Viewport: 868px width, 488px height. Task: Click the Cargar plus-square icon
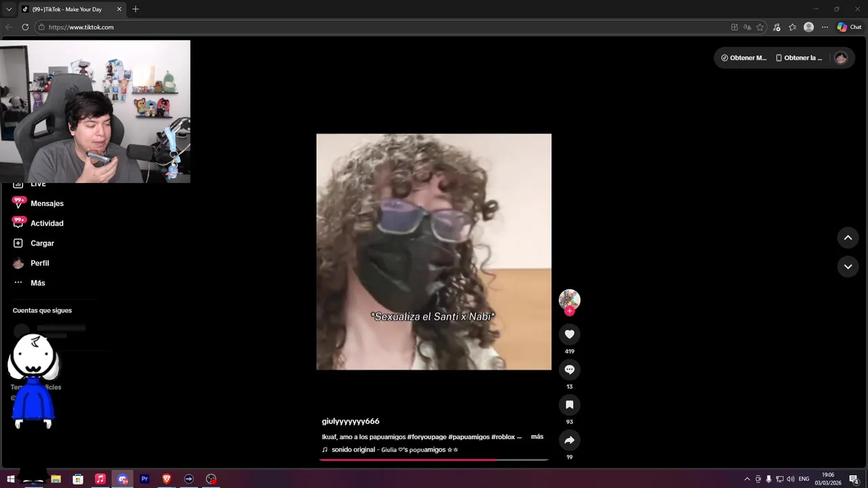(18, 243)
